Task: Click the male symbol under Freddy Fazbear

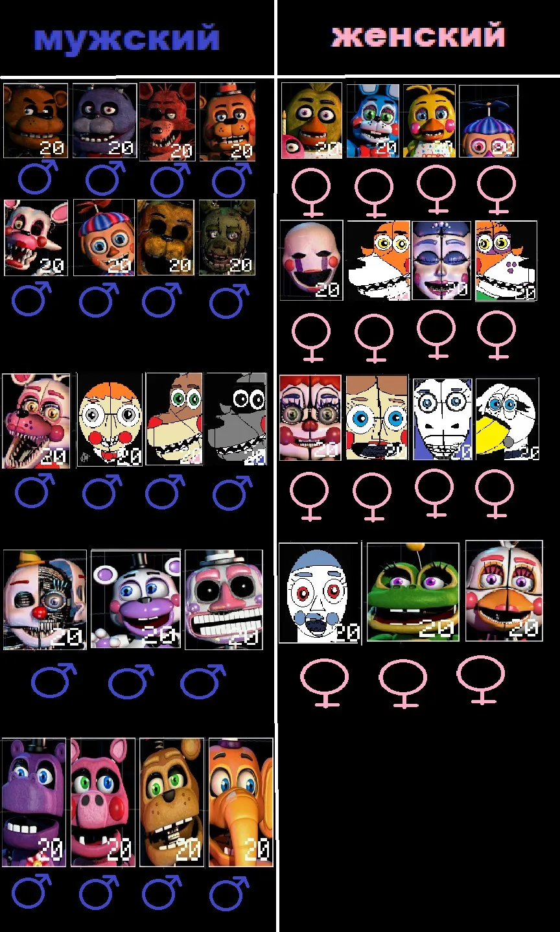Action: pos(39,178)
